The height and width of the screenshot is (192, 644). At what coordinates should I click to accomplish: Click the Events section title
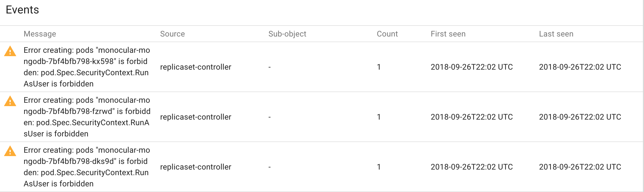point(22,10)
